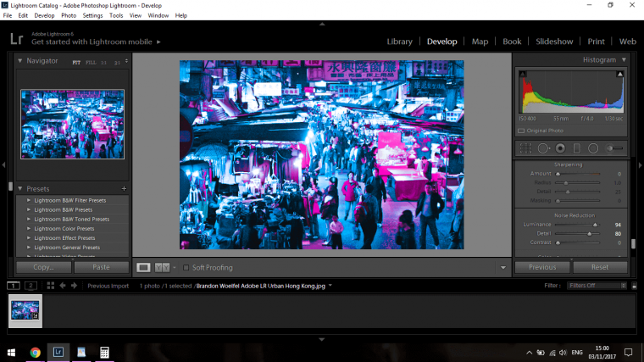This screenshot has width=644, height=362.
Task: Toggle filter lock switch on filmstrip
Action: pyautogui.click(x=634, y=286)
